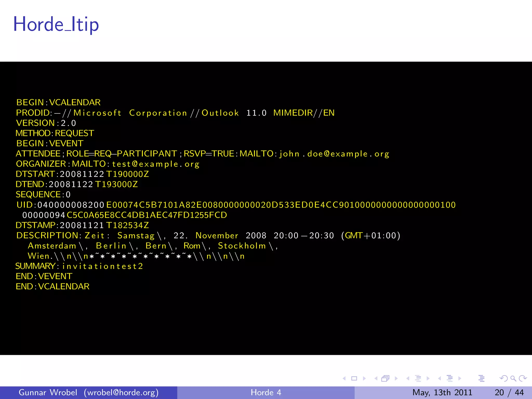Click the Horde 4 title in footer
Image resolution: width=532 pixels, height=399 pixels.
coord(266,392)
